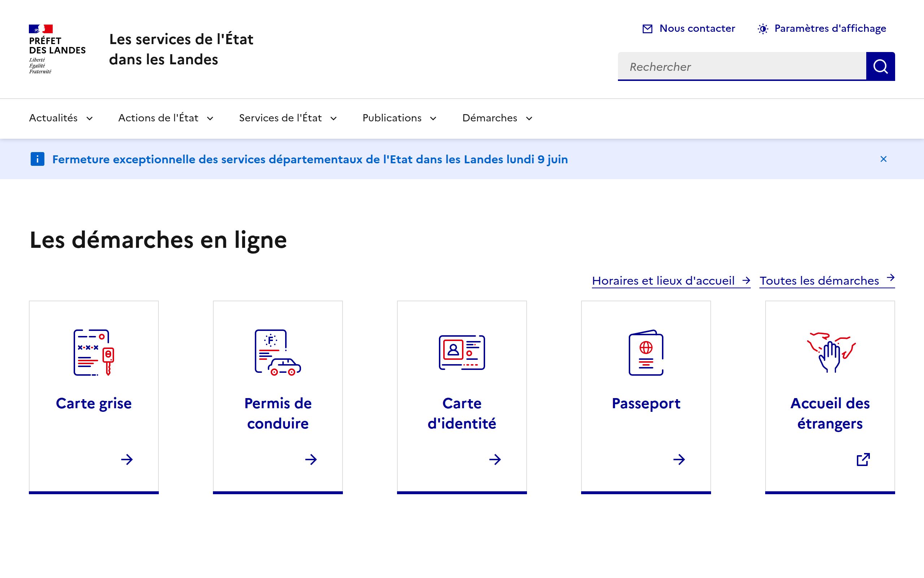Screen dimensions: 924x578
Task: Click the arrow on the Passeport card
Action: tap(679, 459)
